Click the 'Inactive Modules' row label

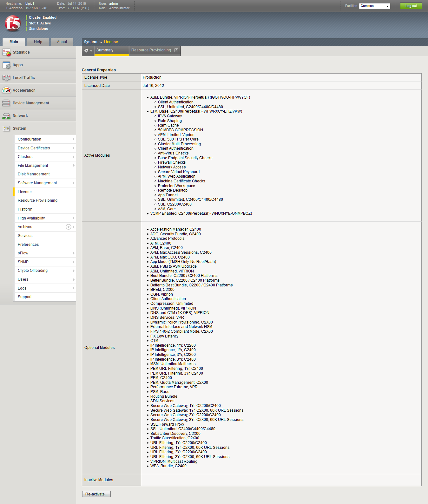point(99,480)
